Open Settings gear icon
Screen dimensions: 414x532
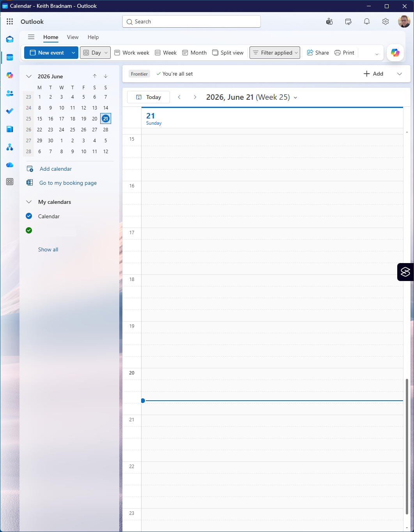coord(386,21)
